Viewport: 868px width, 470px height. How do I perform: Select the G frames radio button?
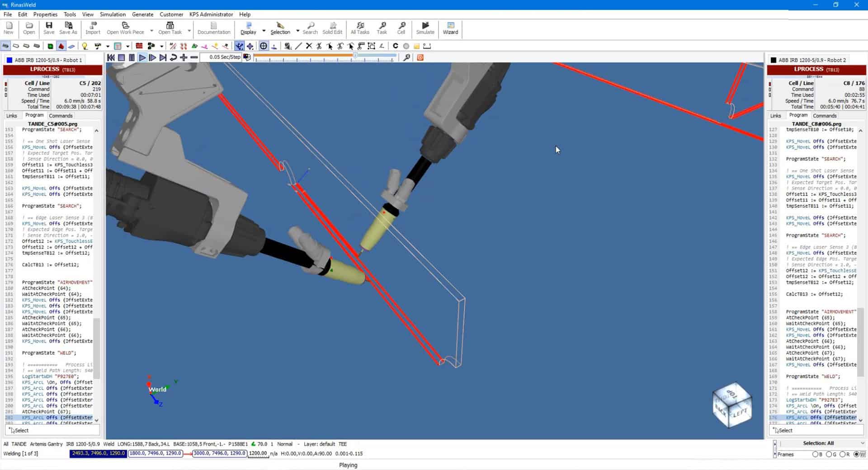pyautogui.click(x=829, y=454)
